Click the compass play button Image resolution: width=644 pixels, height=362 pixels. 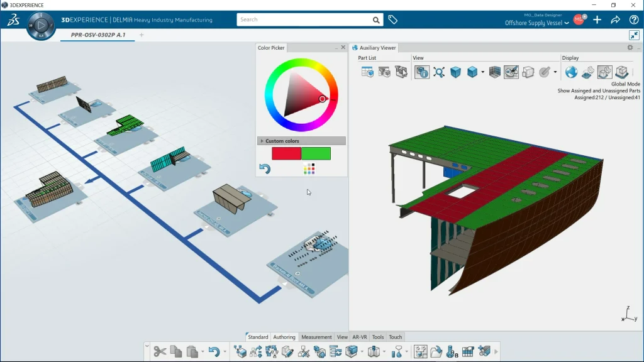pos(42,26)
